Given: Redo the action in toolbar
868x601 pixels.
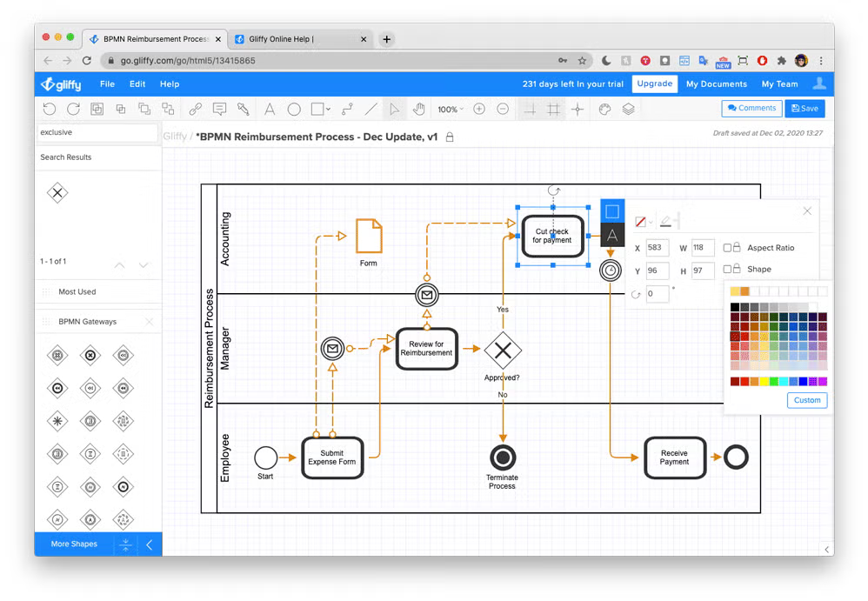Looking at the screenshot, I should point(73,109).
